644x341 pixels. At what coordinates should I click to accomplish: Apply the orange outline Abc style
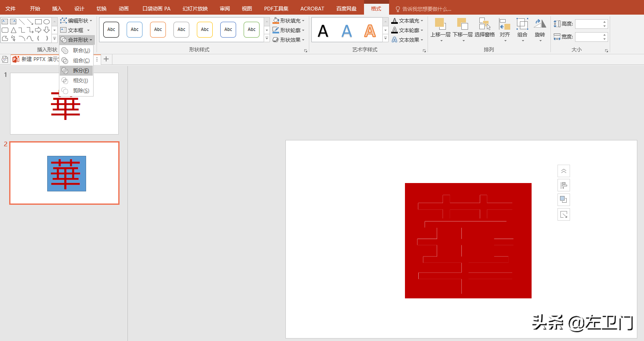click(x=158, y=30)
